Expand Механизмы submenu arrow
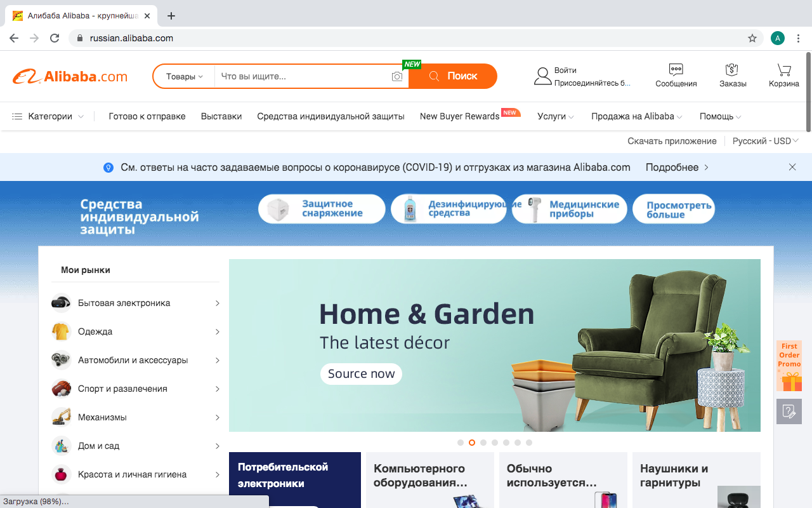This screenshot has height=508, width=812. pos(217,417)
